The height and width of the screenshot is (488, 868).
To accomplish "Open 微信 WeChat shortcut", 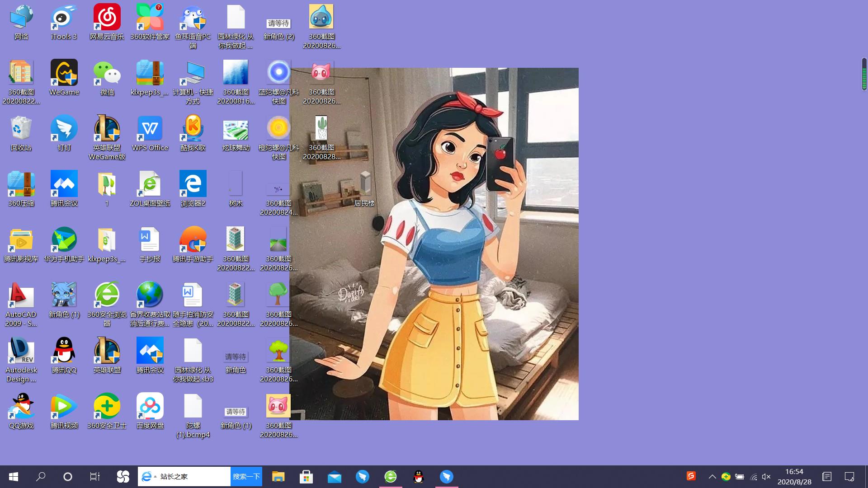I will click(107, 78).
